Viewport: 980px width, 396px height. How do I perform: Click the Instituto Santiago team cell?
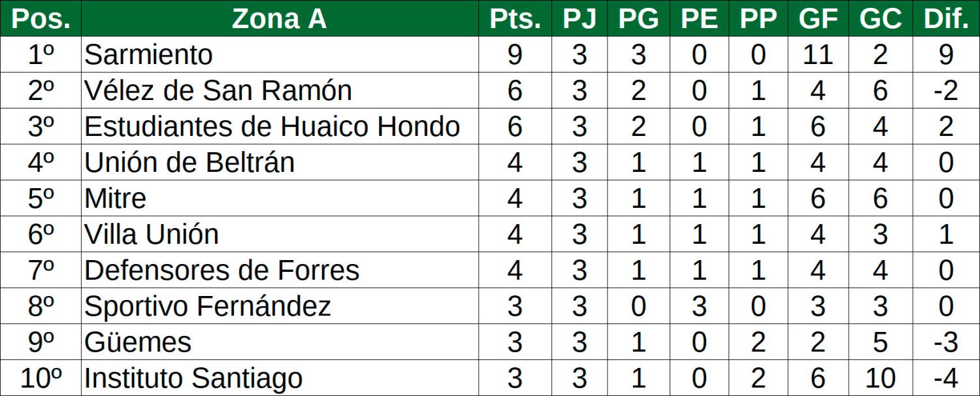tap(193, 378)
